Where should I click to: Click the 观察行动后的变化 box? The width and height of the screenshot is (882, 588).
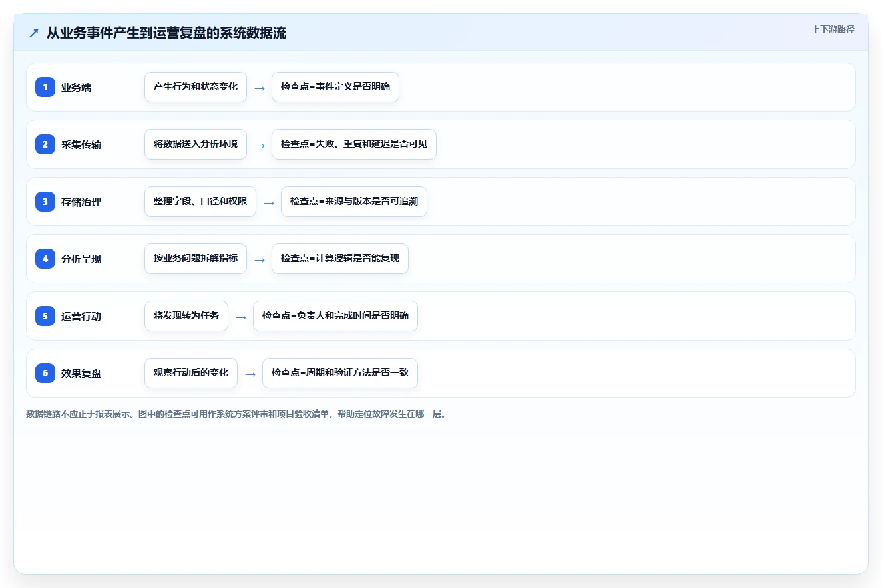click(x=191, y=373)
